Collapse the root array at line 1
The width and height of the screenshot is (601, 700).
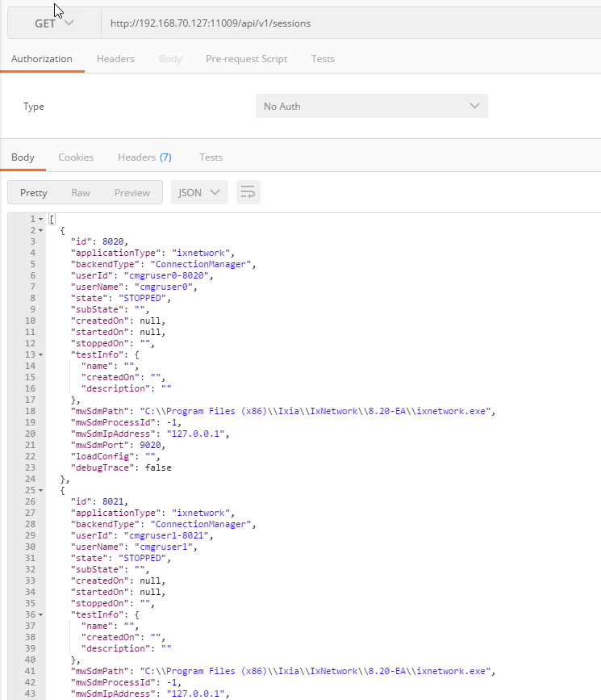coord(41,220)
